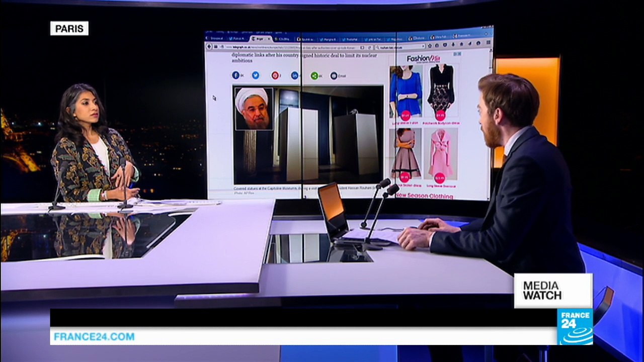View the grey skater dress ad

pos(406,154)
